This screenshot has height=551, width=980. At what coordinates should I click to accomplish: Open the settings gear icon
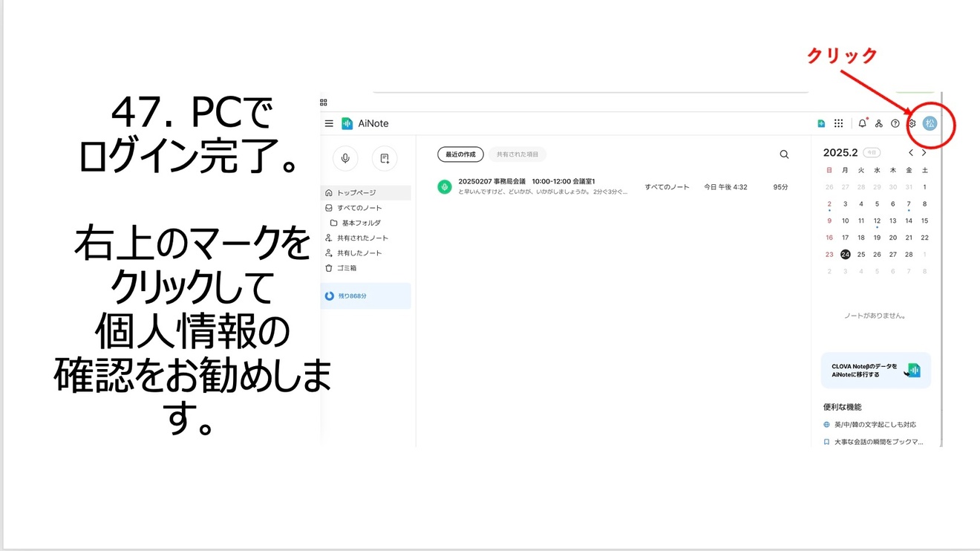[912, 123]
